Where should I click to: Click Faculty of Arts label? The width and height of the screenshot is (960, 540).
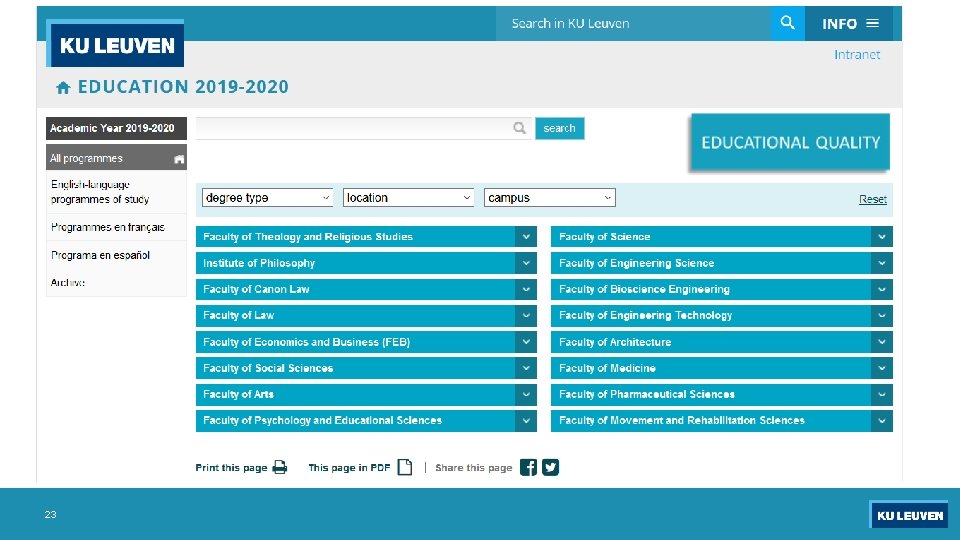(x=238, y=394)
